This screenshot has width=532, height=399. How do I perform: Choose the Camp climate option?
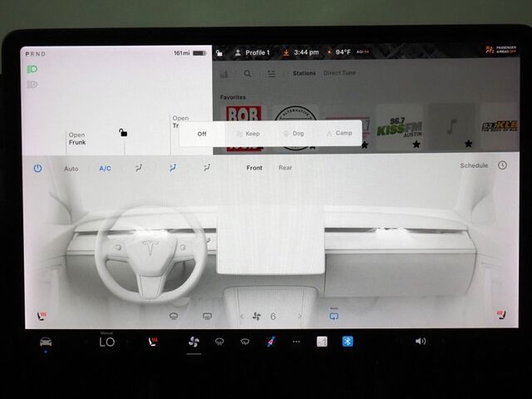click(x=339, y=133)
